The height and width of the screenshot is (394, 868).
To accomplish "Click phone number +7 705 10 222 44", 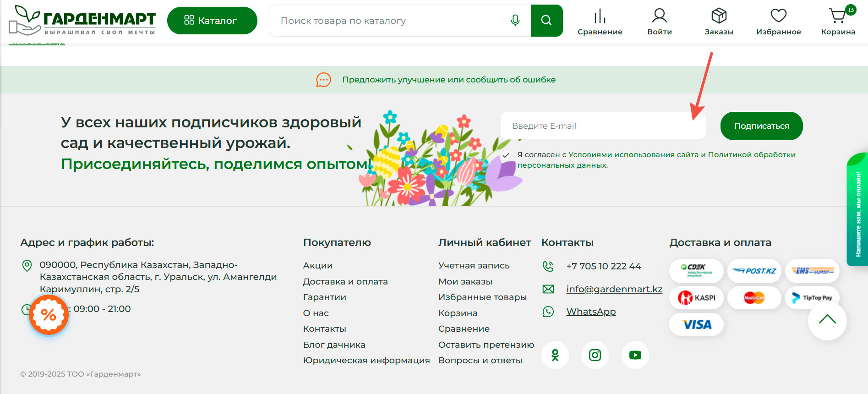I will [x=604, y=266].
